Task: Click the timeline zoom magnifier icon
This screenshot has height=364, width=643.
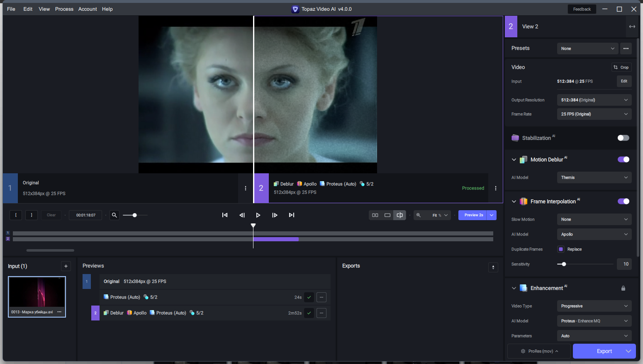Action: (x=114, y=215)
